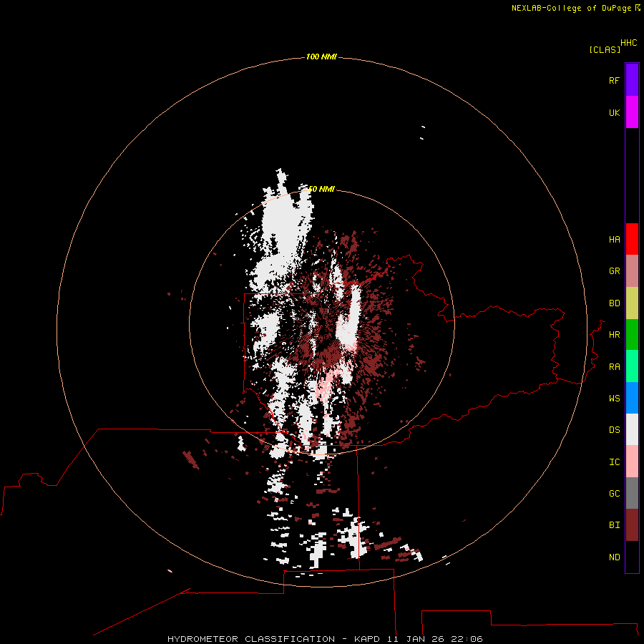Click the DS legend label
The image size is (644, 644).
coord(614,430)
